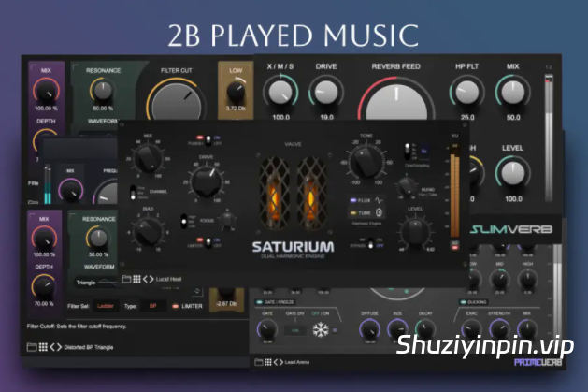The image size is (588, 392).
Task: Click the SlimVerb Level knob showing 100.0
Action: 512,173
